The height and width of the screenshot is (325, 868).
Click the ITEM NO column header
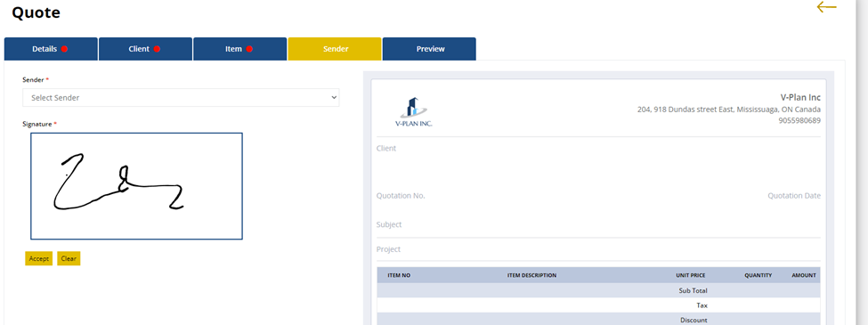(399, 275)
